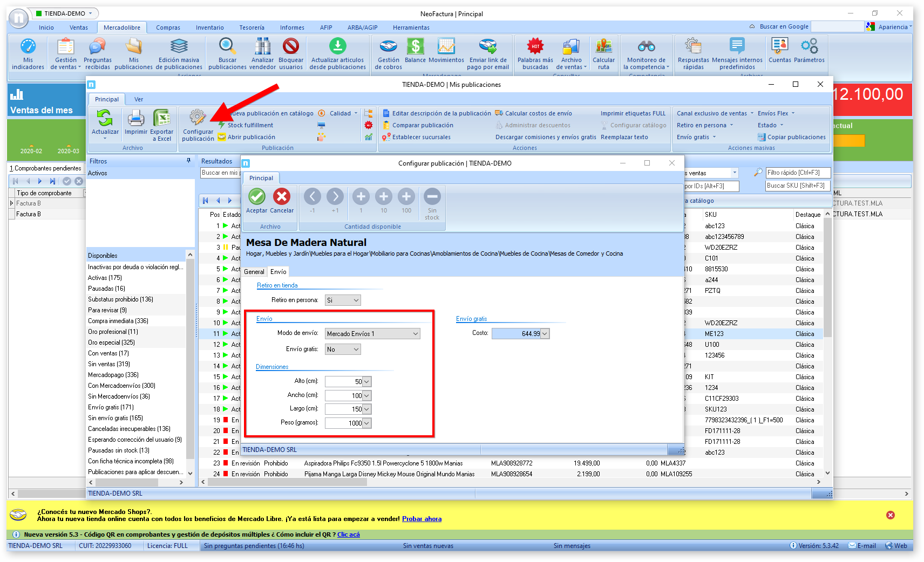Open the Alto (cm) value dropdown
This screenshot has width=924, height=562.
(x=366, y=382)
